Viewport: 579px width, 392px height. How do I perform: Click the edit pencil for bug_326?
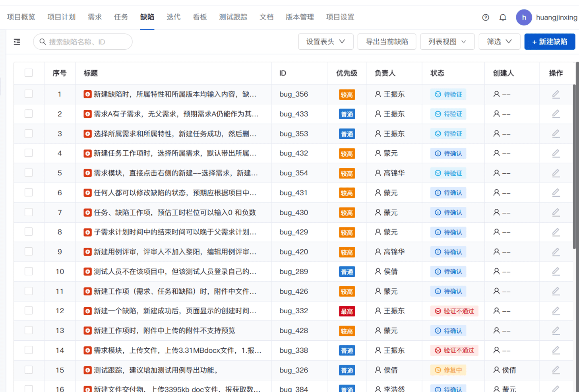coord(556,370)
